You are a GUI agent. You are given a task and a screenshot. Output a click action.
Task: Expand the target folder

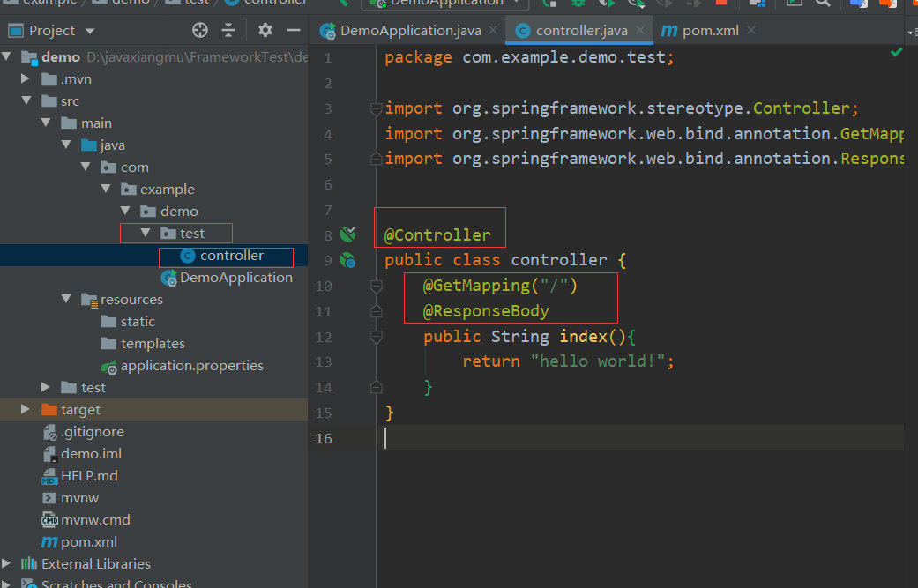point(26,410)
